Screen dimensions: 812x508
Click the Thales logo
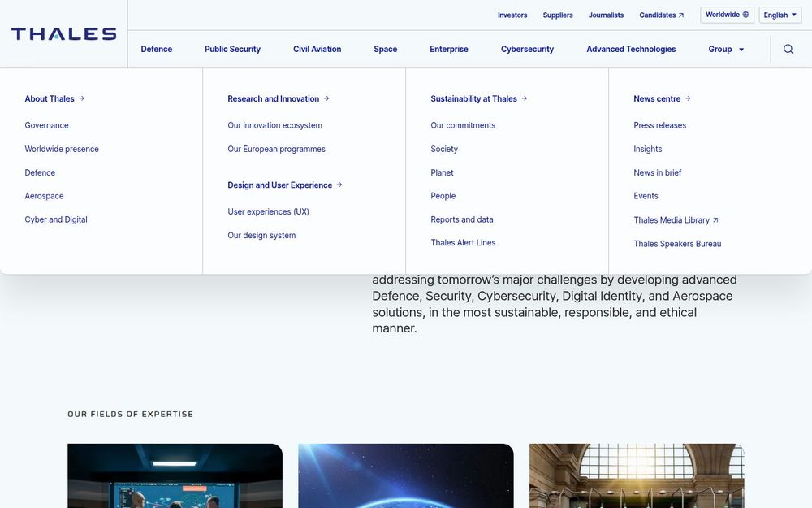[63, 33]
